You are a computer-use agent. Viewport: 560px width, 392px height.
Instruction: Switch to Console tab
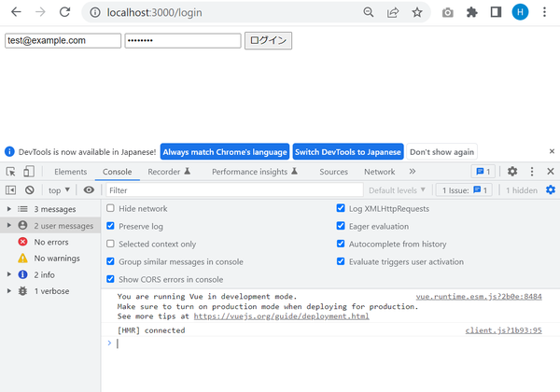pos(118,172)
